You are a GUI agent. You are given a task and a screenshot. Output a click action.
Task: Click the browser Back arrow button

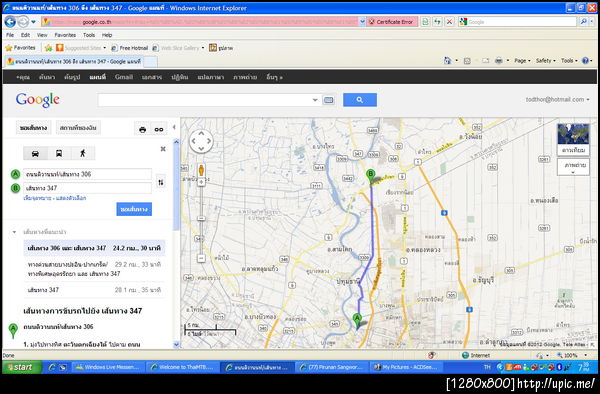point(10,22)
